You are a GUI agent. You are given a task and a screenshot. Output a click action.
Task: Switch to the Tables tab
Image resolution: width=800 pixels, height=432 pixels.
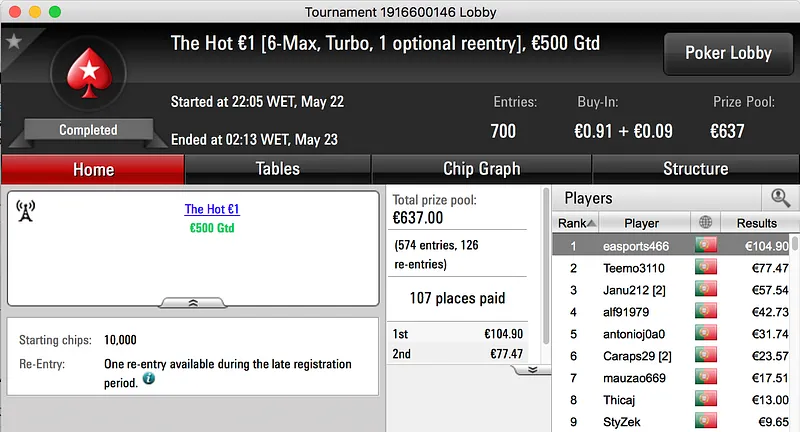278,169
